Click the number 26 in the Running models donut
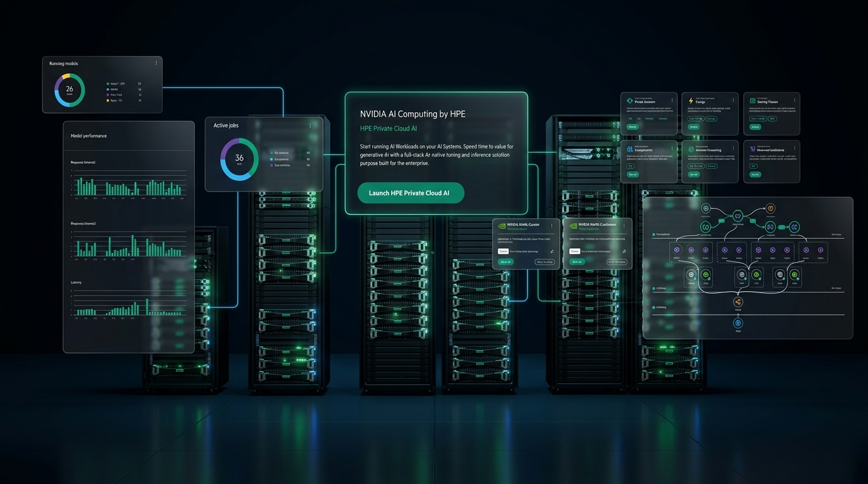Image resolution: width=868 pixels, height=484 pixels. [x=69, y=89]
